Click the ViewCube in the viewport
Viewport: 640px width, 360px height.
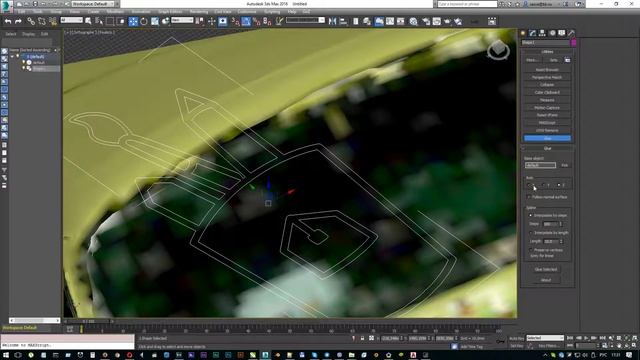[x=498, y=50]
